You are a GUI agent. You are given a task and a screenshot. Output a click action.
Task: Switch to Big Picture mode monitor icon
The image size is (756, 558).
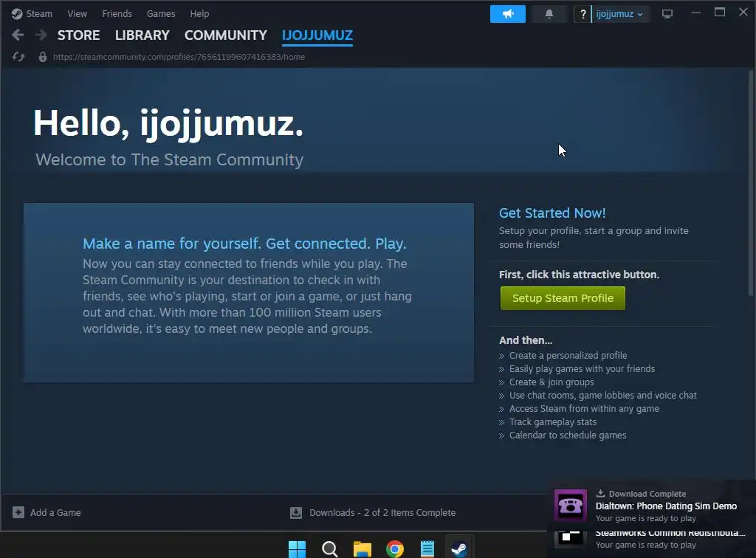[667, 14]
